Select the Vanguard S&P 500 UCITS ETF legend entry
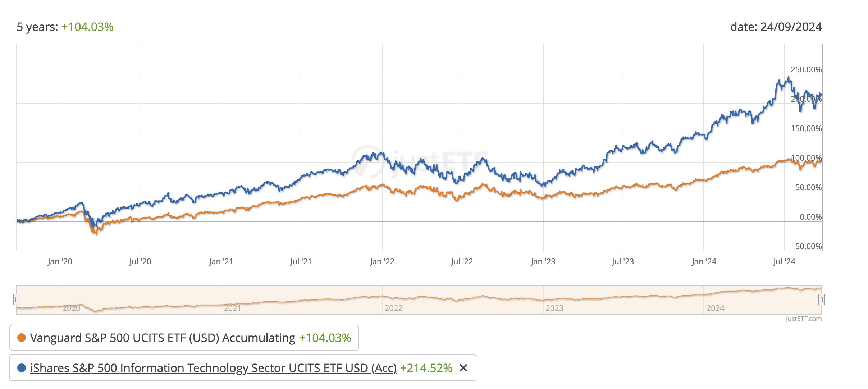868x389 pixels. (x=163, y=338)
